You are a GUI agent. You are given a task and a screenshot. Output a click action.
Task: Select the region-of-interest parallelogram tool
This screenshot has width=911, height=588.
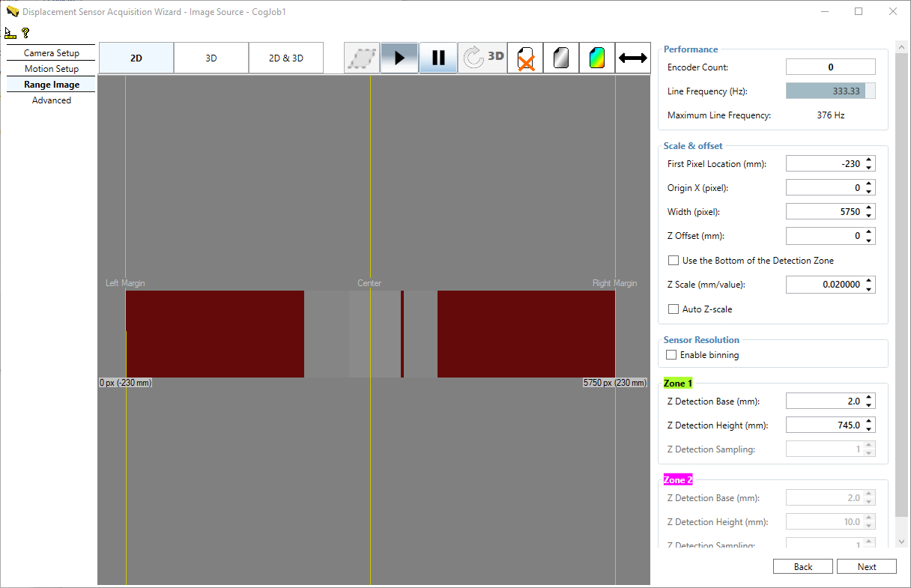pyautogui.click(x=362, y=58)
